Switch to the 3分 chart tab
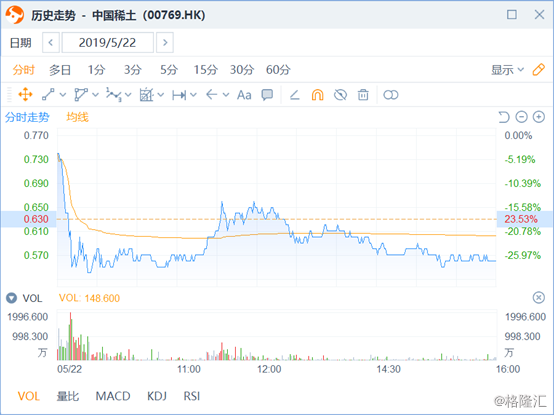Image resolution: width=554 pixels, height=415 pixels. [x=132, y=70]
